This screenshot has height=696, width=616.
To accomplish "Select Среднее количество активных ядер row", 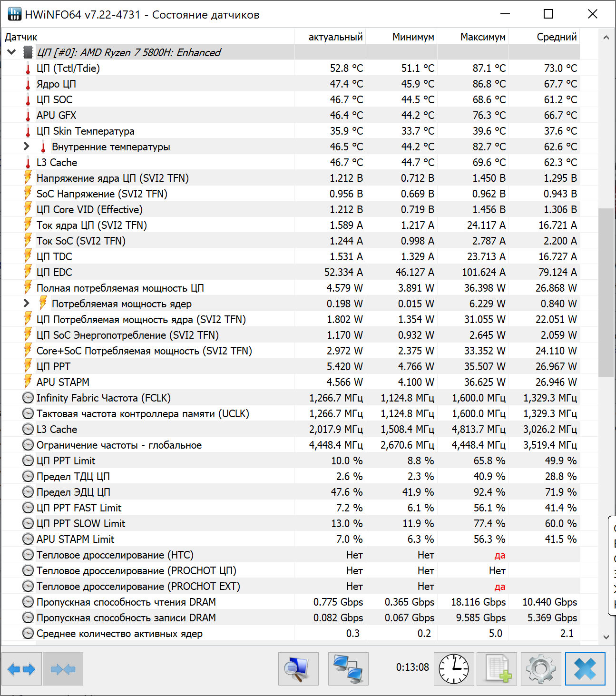I will 291,633.
